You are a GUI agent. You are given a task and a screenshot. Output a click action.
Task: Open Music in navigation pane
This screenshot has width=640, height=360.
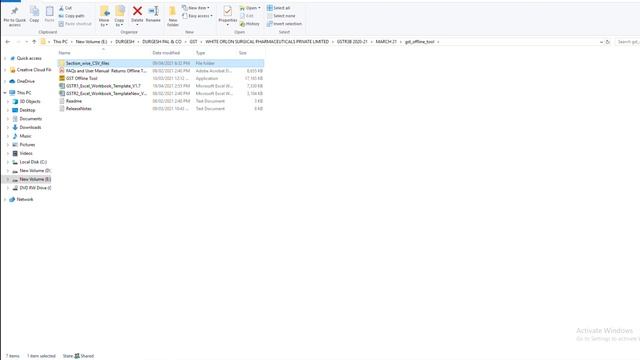click(x=25, y=136)
